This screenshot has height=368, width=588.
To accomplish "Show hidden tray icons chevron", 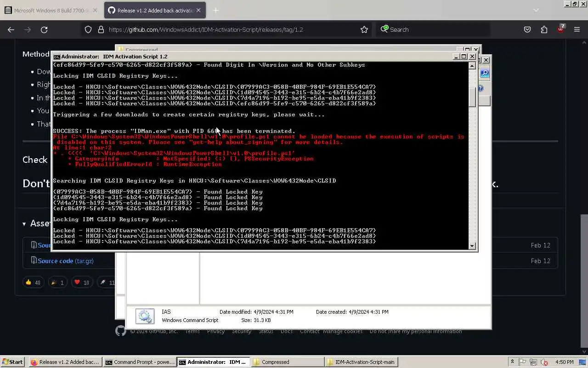I will click(x=513, y=362).
